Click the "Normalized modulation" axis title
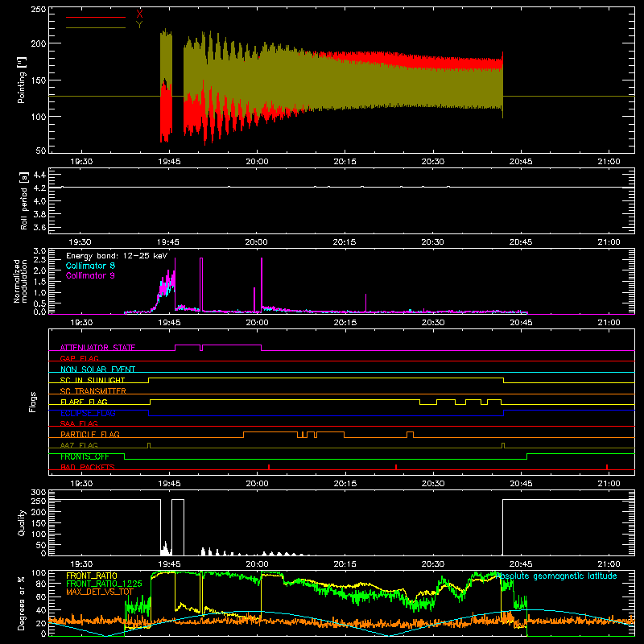 (x=20, y=281)
